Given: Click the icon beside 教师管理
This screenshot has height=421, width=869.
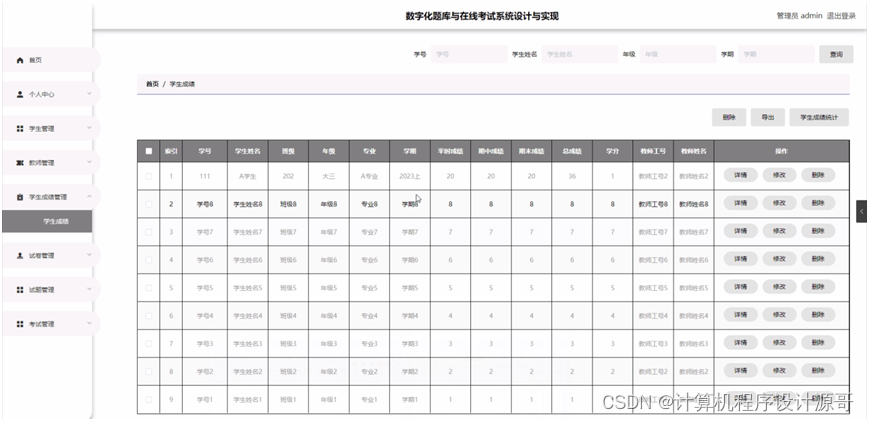Looking at the screenshot, I should coord(20,163).
